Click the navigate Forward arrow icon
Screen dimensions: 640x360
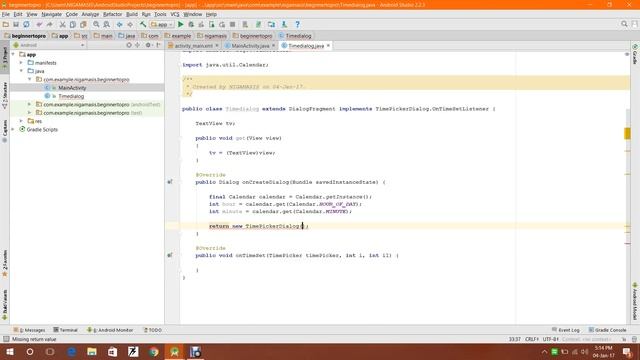click(x=130, y=24)
